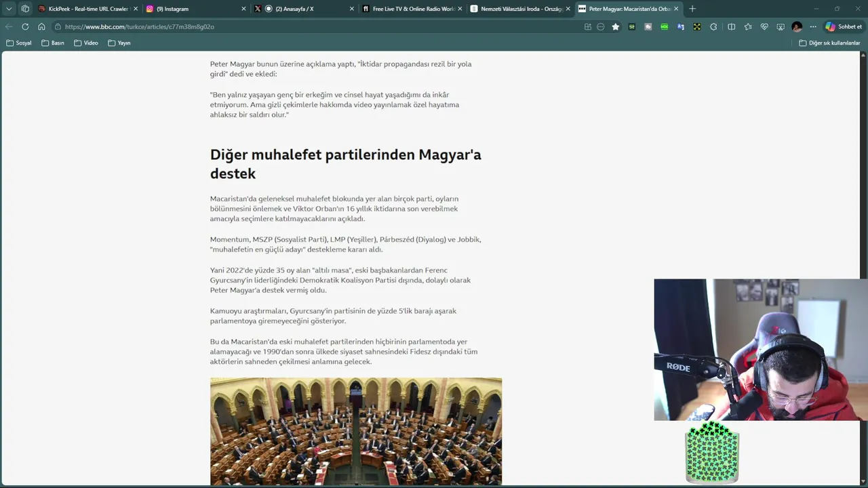Open the circular dots icon in the address bar
The height and width of the screenshot is (488, 868).
coord(601,26)
